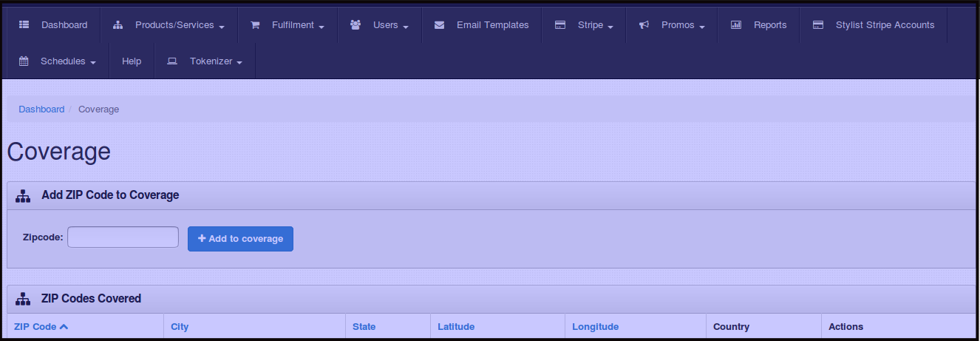Click the Promos megaphone icon
The height and width of the screenshot is (341, 980).
click(644, 25)
